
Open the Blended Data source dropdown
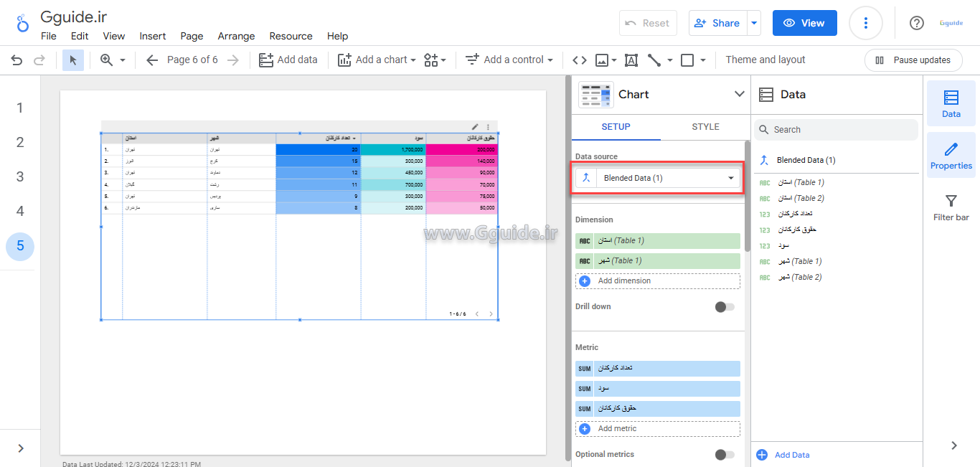(658, 178)
